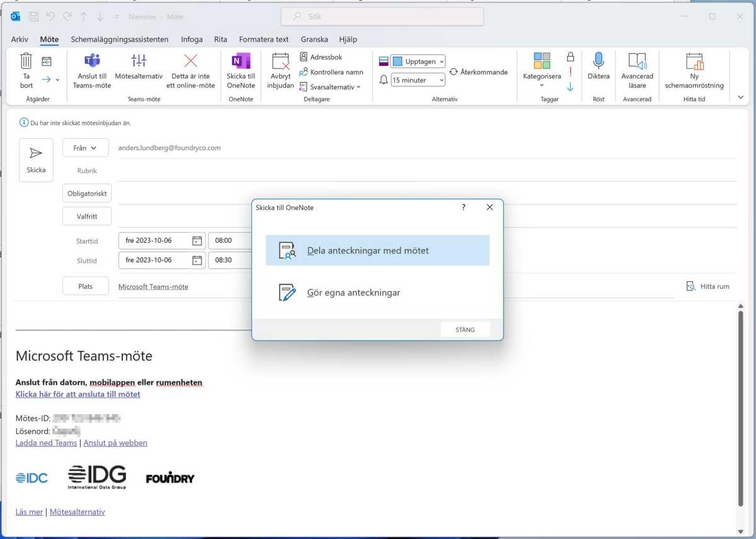Click the Sluttid time field 08:30
Image resolution: width=756 pixels, height=539 pixels.
click(229, 260)
